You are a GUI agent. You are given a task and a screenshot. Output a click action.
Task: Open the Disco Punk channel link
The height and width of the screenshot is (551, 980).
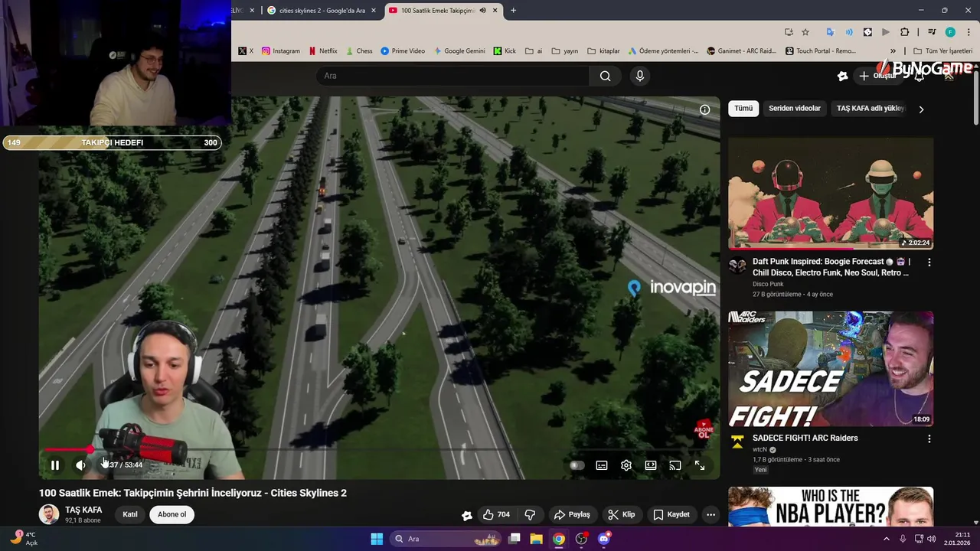tap(768, 284)
